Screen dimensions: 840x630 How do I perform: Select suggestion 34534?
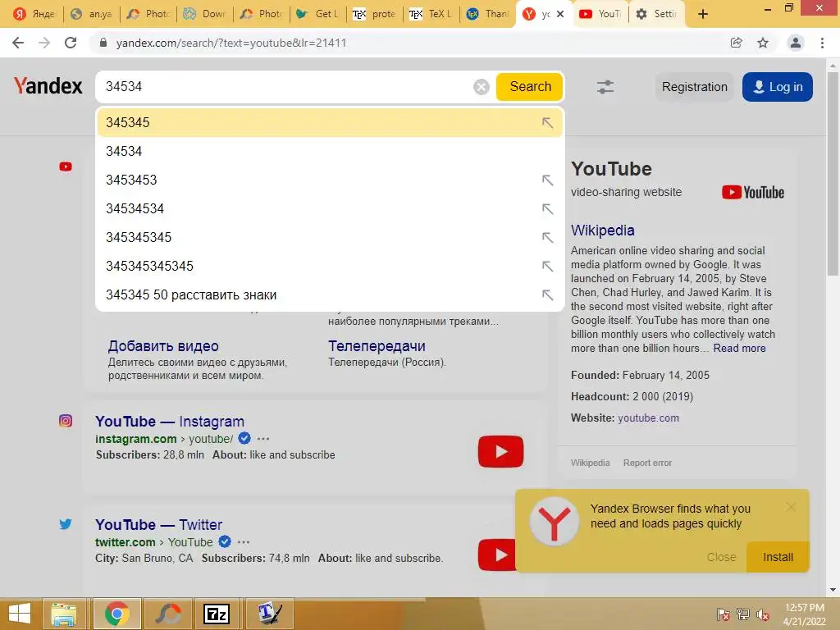(330, 151)
